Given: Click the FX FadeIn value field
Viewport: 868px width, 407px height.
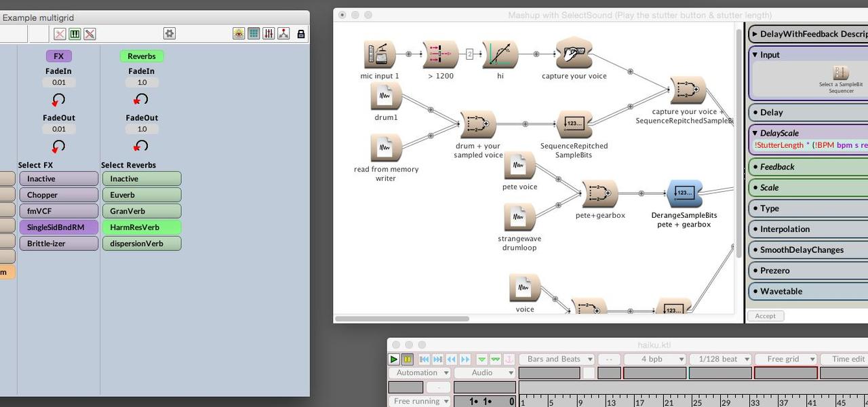Looking at the screenshot, I should 59,83.
